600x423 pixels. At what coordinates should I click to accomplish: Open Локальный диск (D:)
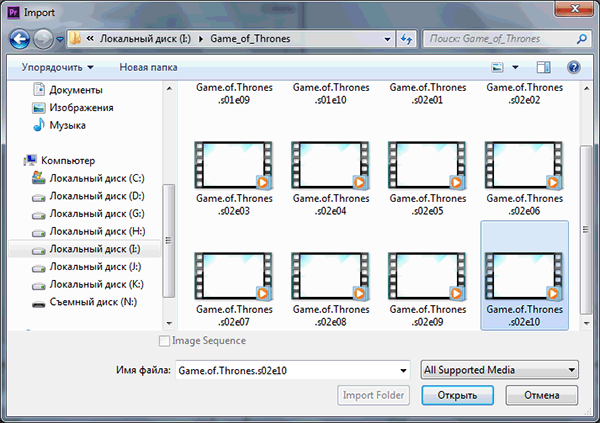coord(88,196)
